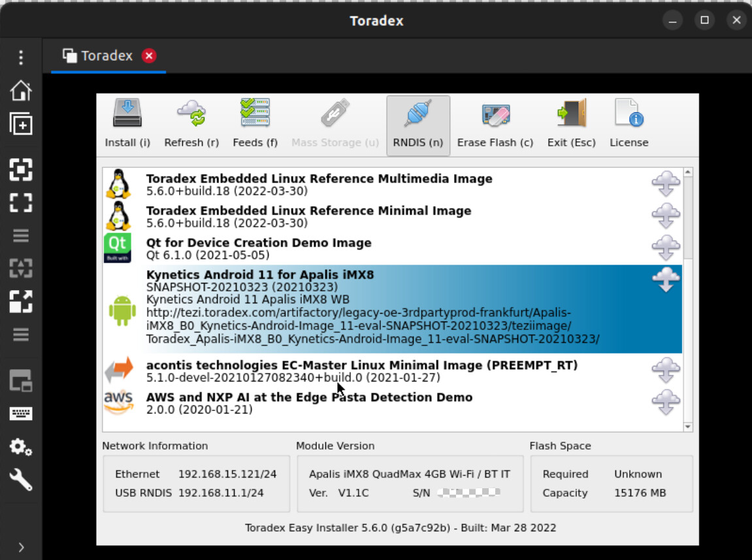This screenshot has width=752, height=560.
Task: Toggle the RNDIS (n) network button
Action: tap(418, 125)
